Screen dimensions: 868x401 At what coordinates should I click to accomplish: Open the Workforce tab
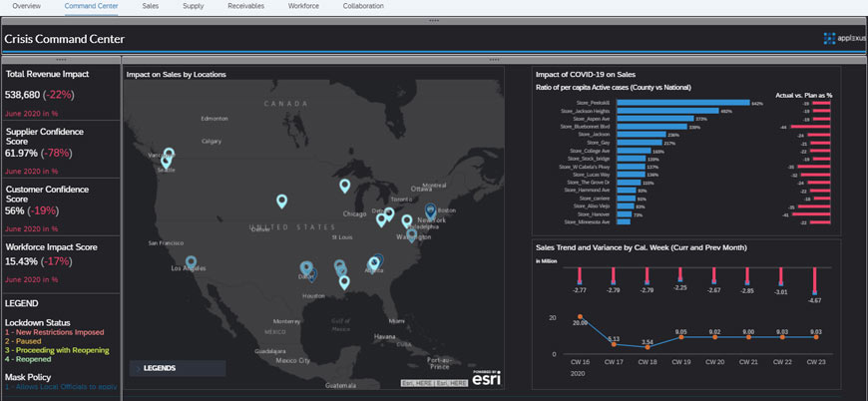pos(303,6)
